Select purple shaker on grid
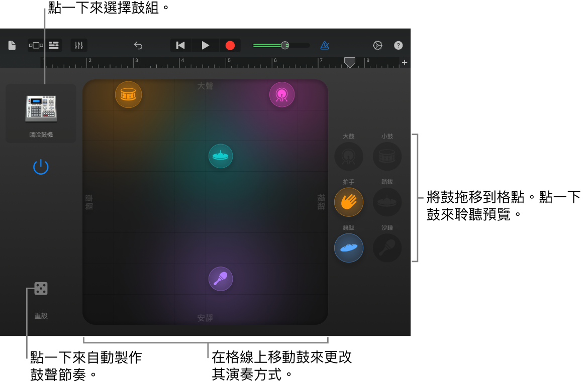Viewport: 588px width, 383px height. click(x=221, y=279)
